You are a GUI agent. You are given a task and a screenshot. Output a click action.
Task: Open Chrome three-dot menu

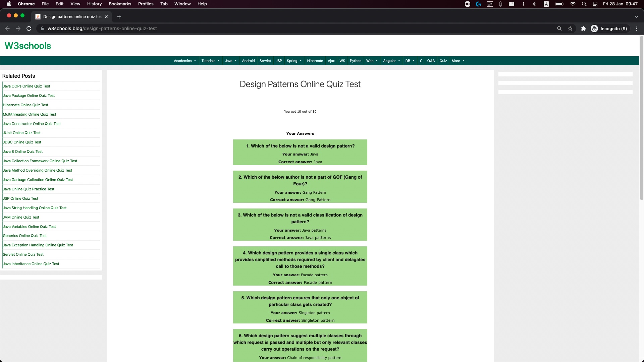tap(637, 28)
